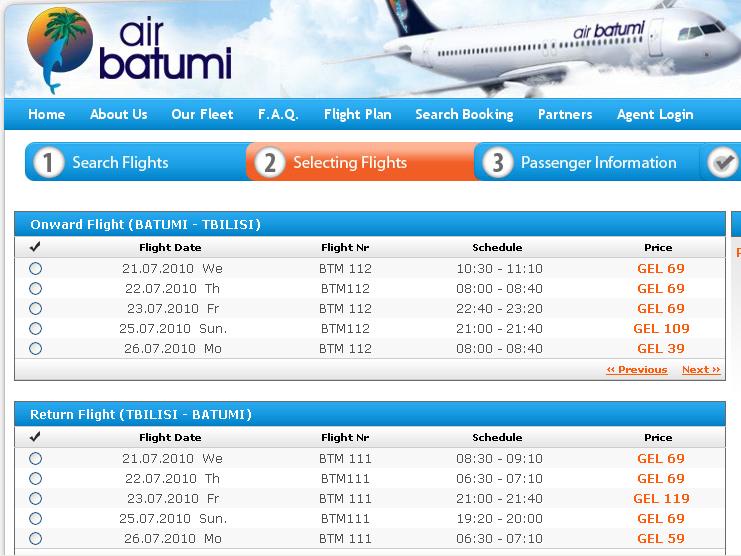Return to Search Flights step tab
Screen dimensions: 741x556
(x=136, y=162)
